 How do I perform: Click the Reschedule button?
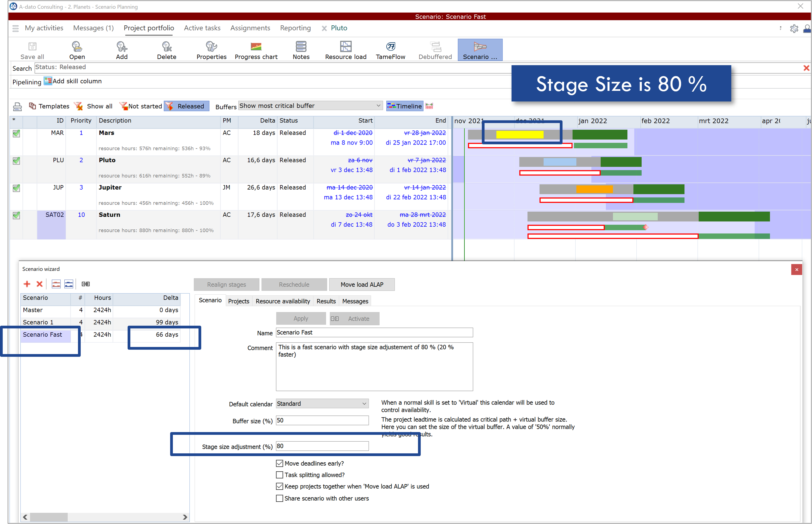pos(294,285)
